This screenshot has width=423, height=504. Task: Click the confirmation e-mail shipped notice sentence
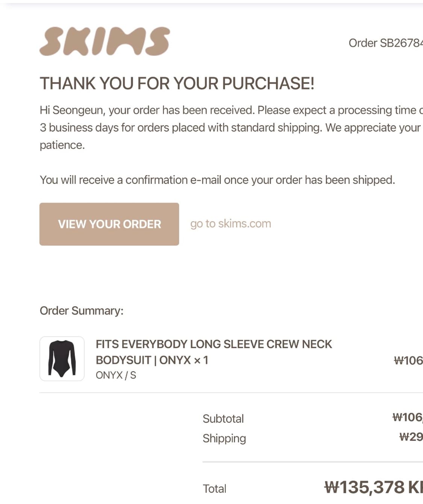(217, 180)
